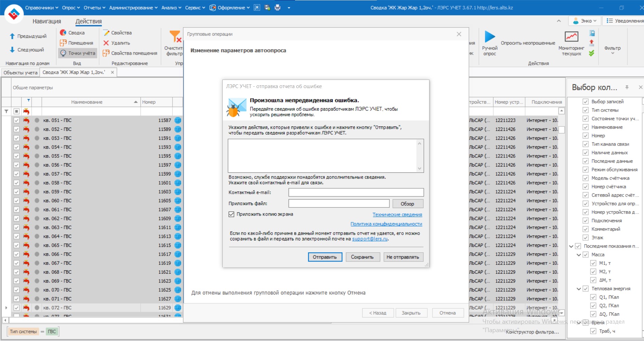
Task: Toggle the Тип канала связи column checkbox
Action: point(586,144)
